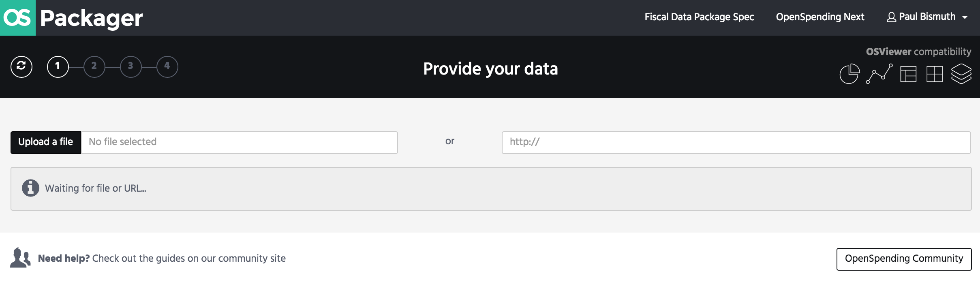Click the pie chart compatibility icon
The height and width of the screenshot is (282, 980).
849,74
